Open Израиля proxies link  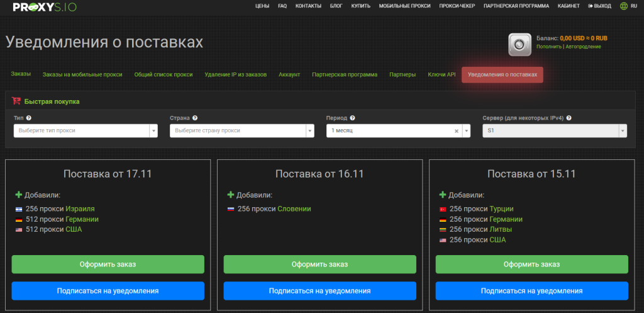(80, 208)
